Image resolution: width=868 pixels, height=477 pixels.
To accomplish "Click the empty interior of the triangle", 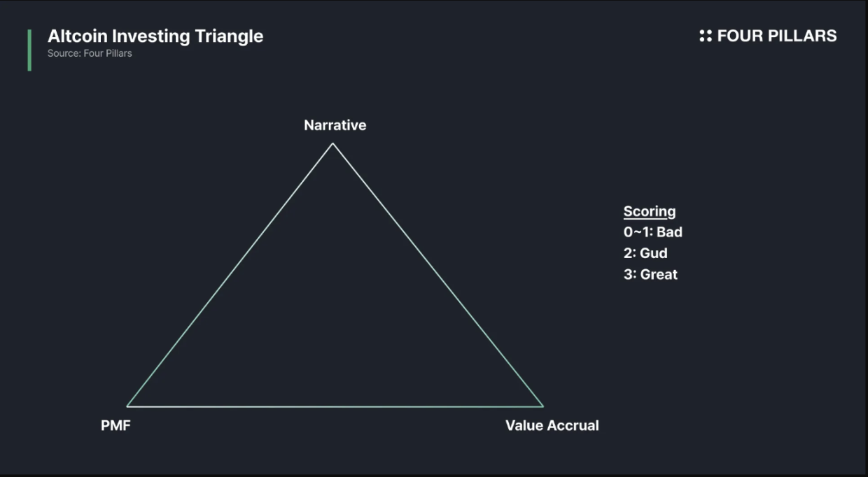I will [x=333, y=315].
